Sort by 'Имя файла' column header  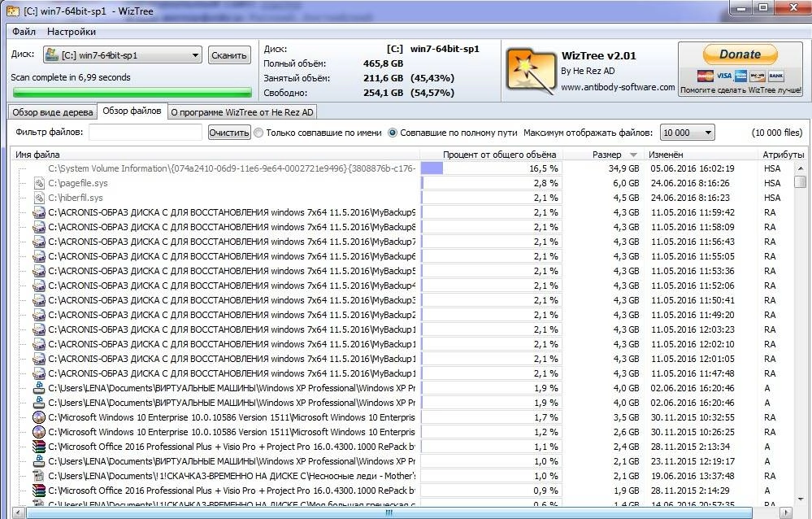[37, 155]
